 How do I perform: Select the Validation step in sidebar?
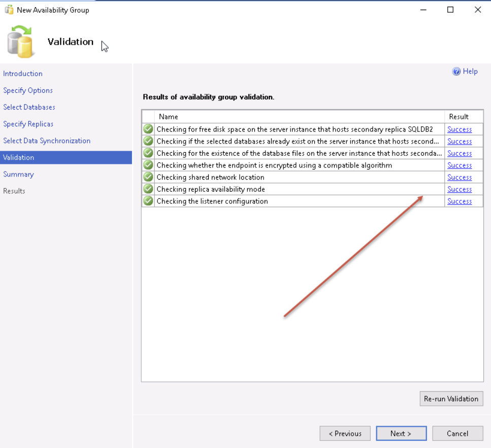click(66, 157)
